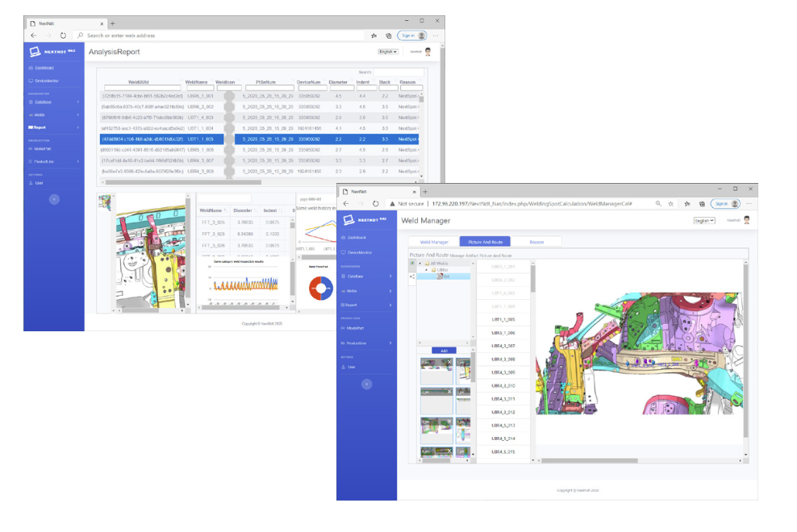Select weld UBR4_3_011 in the list
The width and height of the screenshot is (797, 532).
[503, 399]
